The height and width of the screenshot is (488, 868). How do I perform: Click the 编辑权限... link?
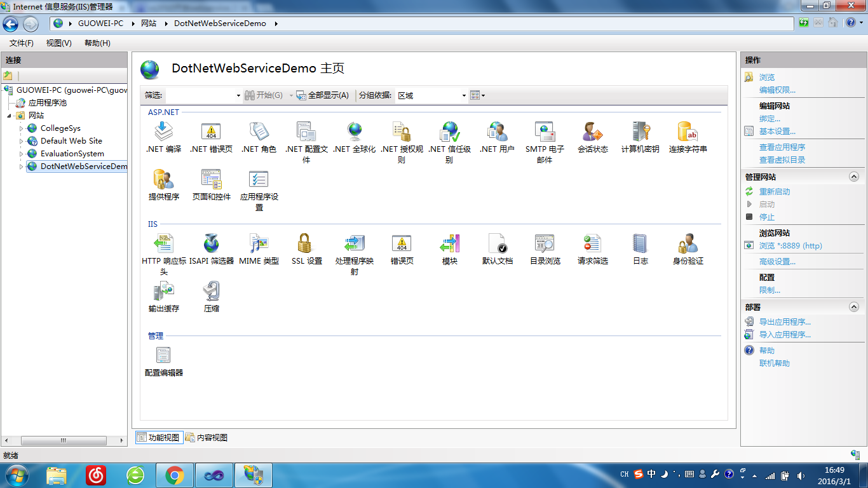(777, 90)
